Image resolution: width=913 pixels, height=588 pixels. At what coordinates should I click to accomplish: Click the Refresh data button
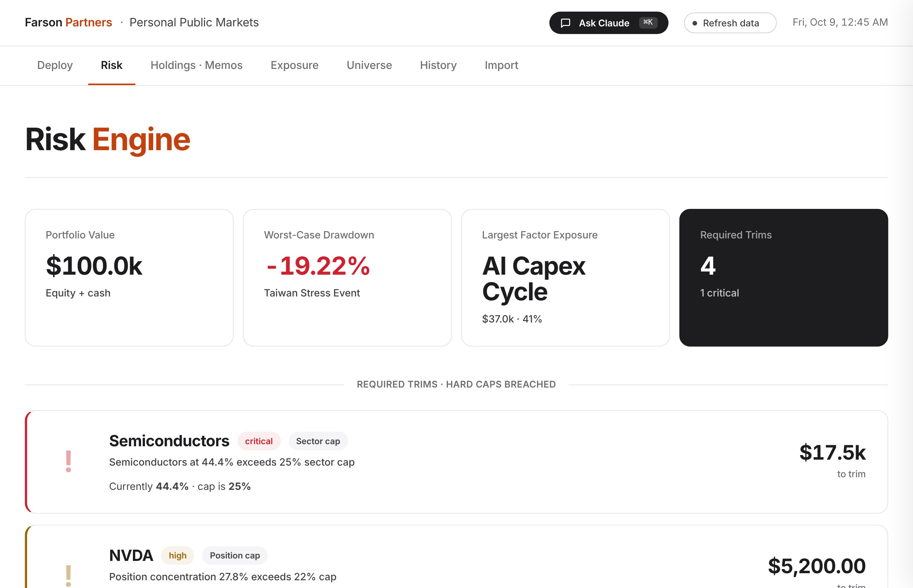[730, 23]
